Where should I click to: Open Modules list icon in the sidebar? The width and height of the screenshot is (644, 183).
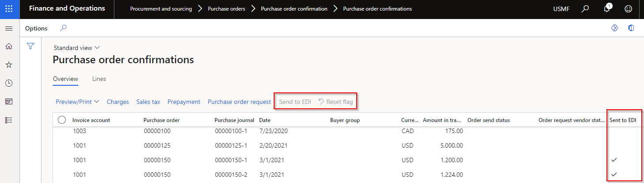(x=9, y=120)
